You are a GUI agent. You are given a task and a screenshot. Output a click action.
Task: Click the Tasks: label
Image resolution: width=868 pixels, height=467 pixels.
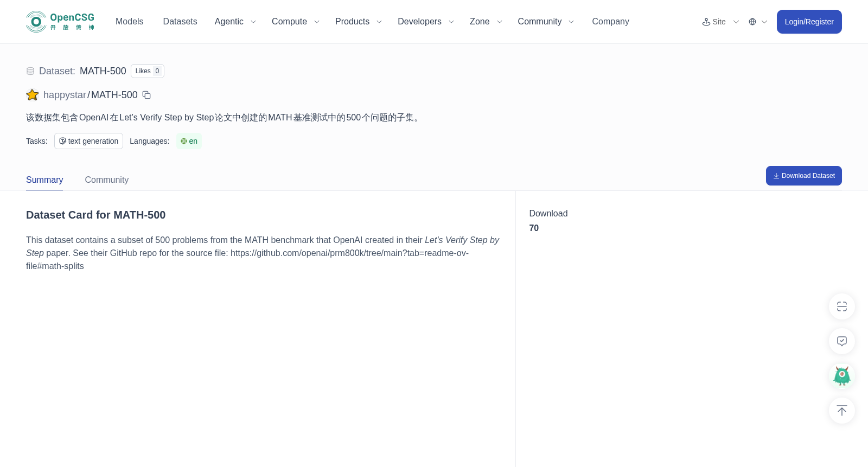[x=37, y=141]
